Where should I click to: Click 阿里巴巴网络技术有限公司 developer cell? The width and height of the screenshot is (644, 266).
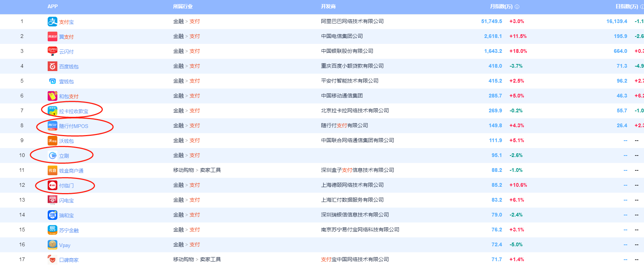[x=352, y=21]
